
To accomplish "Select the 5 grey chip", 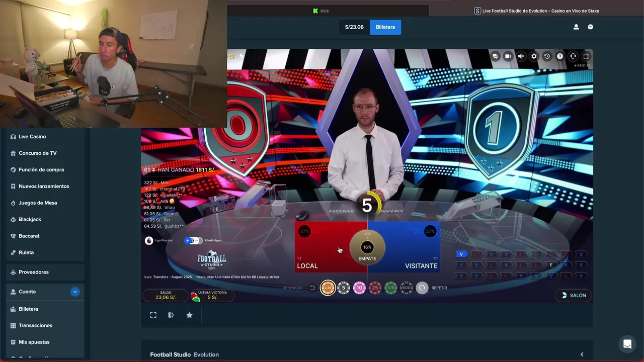I will (x=344, y=288).
